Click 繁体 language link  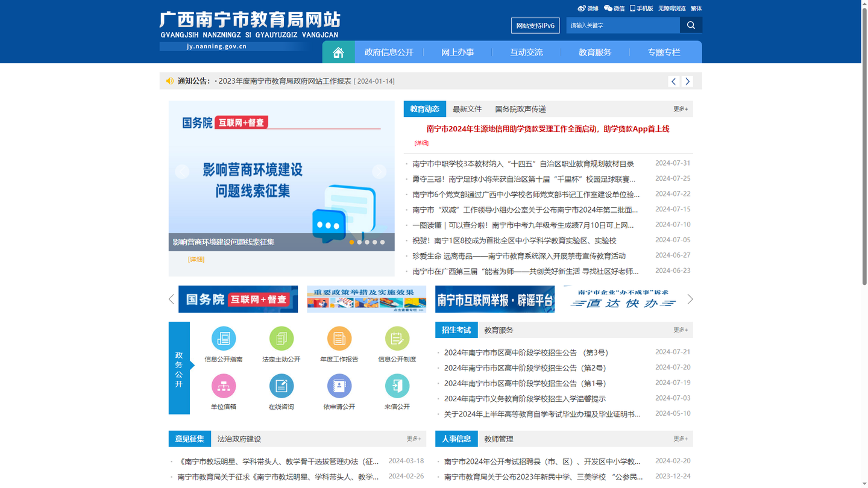click(696, 8)
